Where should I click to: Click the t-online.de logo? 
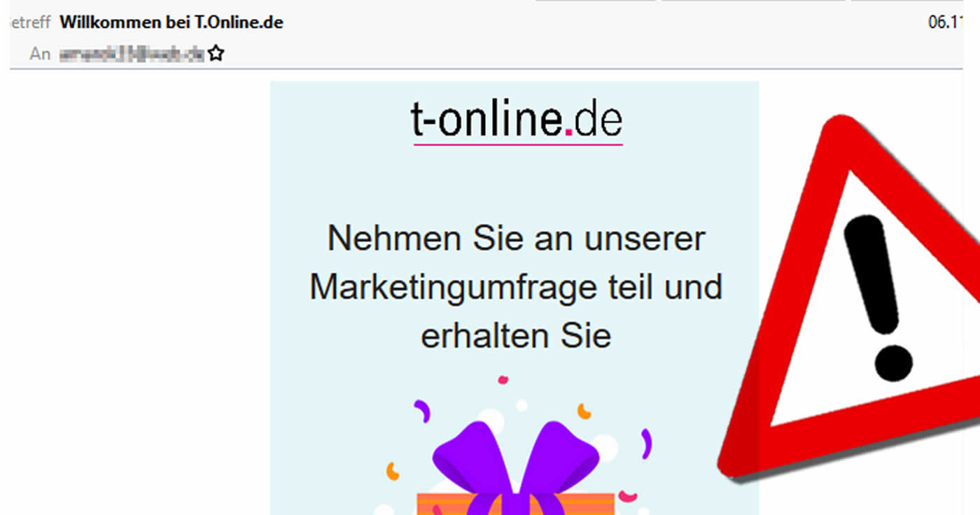point(517,122)
